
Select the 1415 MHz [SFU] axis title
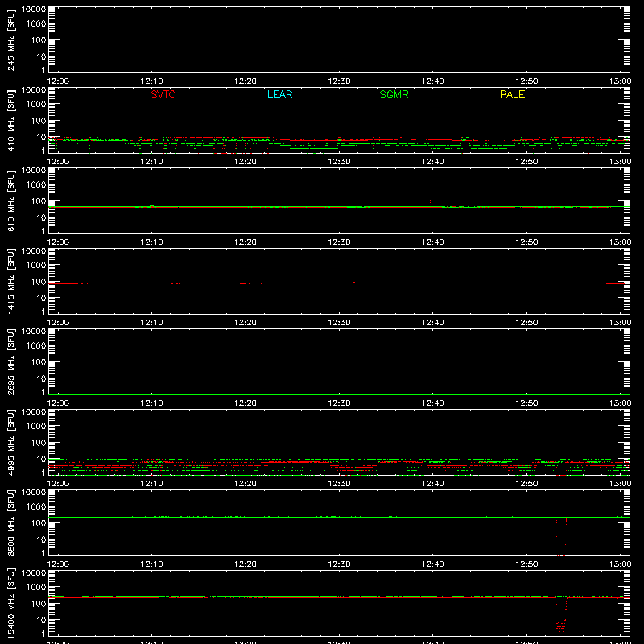point(10,281)
